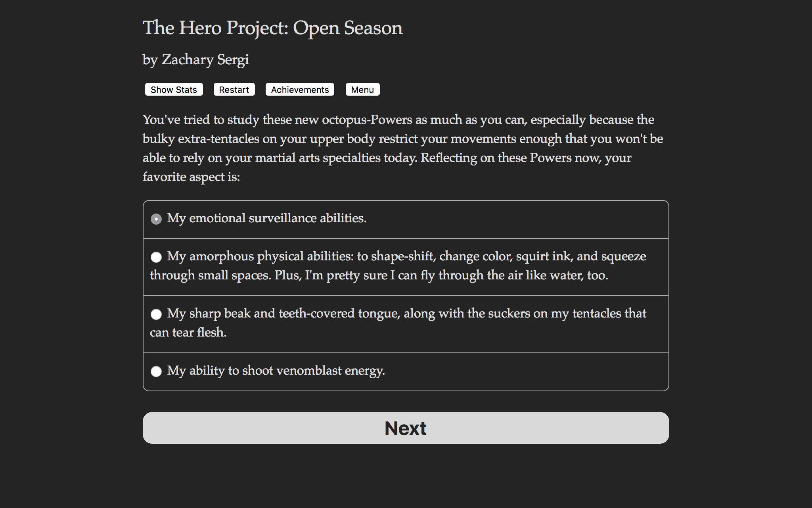Browse earned achievements

pos(299,89)
